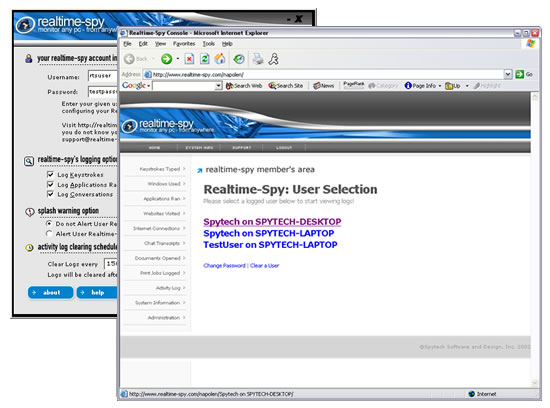This screenshot has width=550, height=408.
Task: Toggle Log Keystrokes checkbox in Realtime-Spy window
Action: point(51,174)
